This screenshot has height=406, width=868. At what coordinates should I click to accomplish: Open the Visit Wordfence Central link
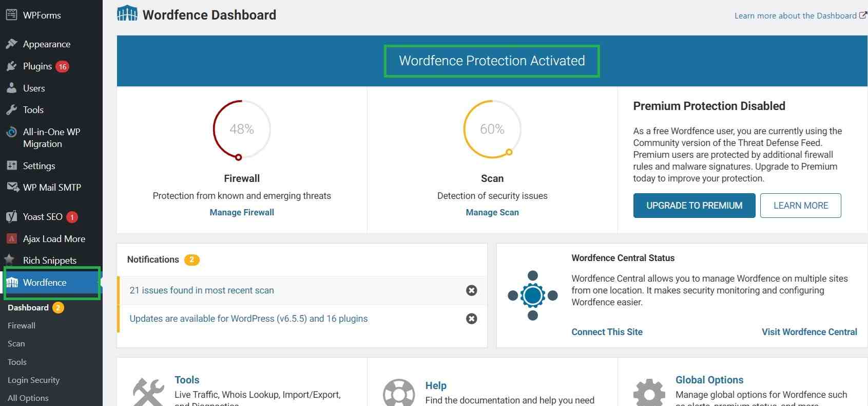809,332
